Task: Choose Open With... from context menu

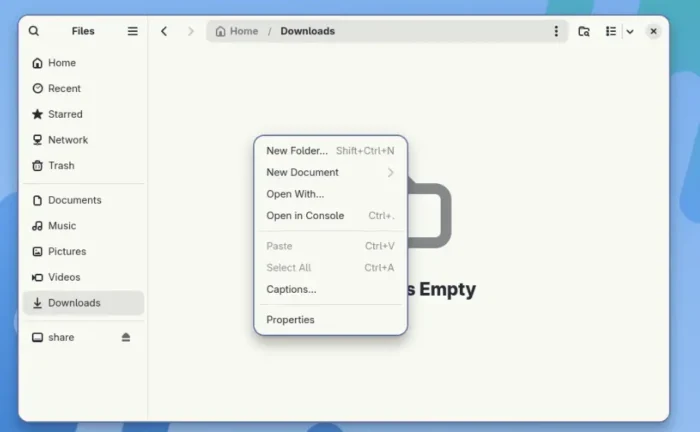Action: (330, 194)
